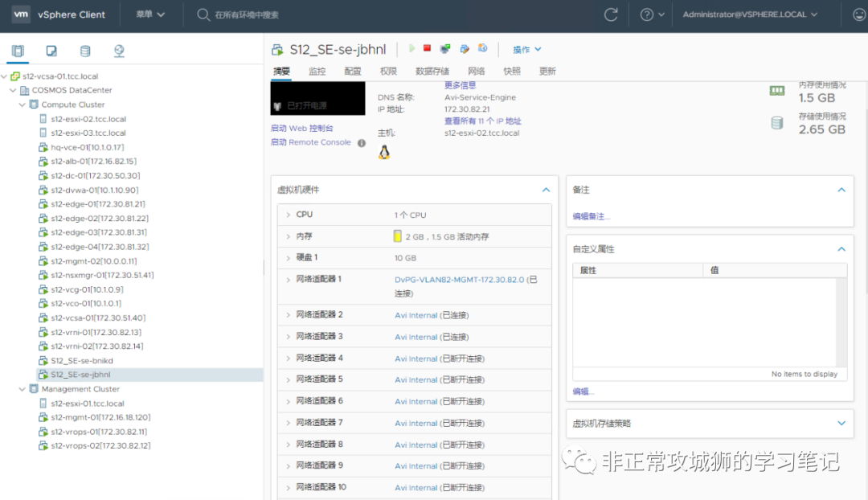Click the VM icon for s12-dc-01
The height and width of the screenshot is (500, 868).
pyautogui.click(x=43, y=175)
